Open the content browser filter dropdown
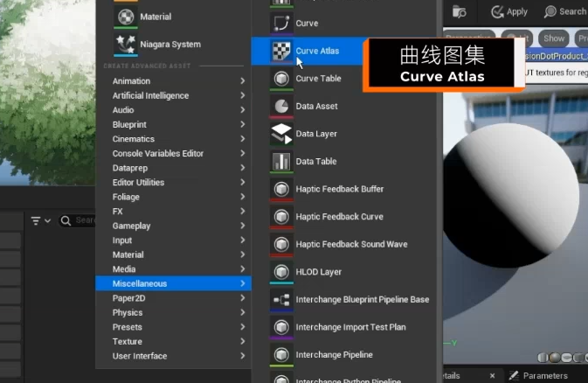Viewport: 588px width, 383px height. 40,221
